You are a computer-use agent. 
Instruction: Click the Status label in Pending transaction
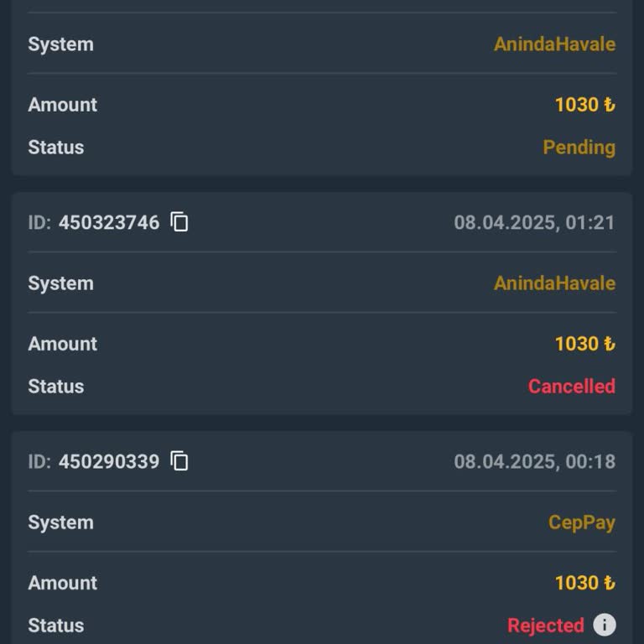[56, 148]
